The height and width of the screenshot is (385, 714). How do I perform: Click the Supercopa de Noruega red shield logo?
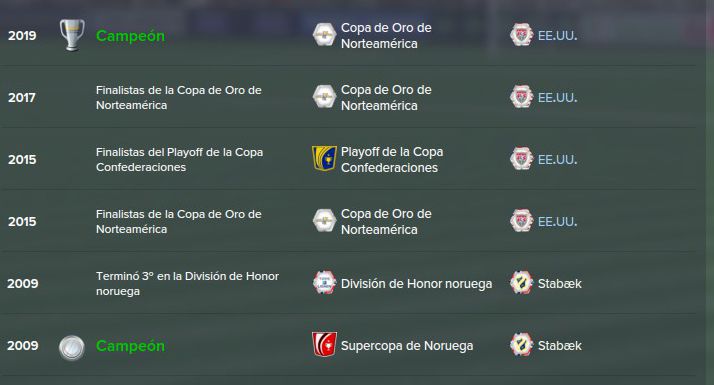pos(324,344)
